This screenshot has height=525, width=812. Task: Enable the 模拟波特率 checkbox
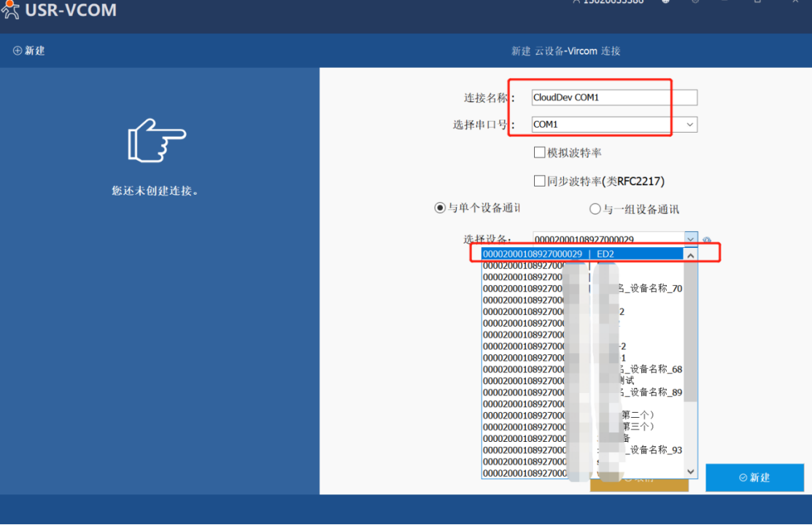540,152
